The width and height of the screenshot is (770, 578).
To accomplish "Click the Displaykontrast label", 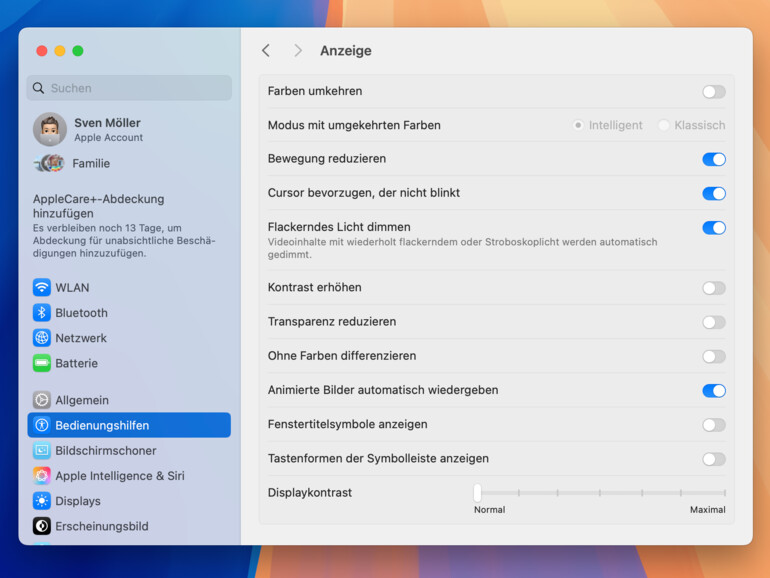I will coord(310,493).
